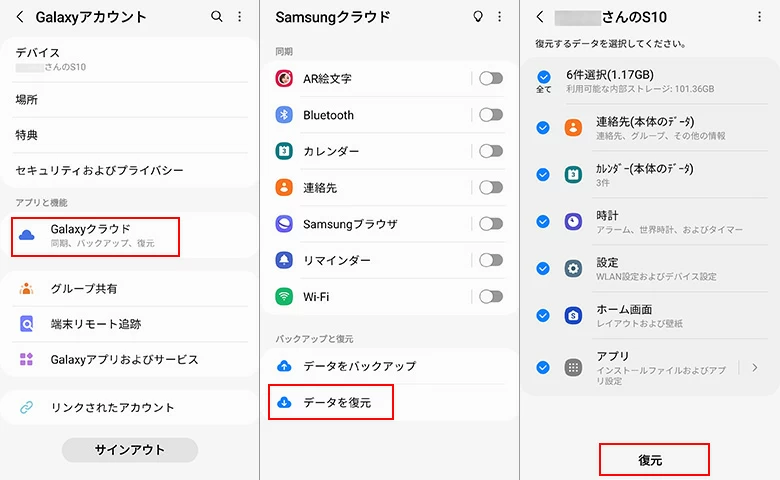Open the more options menu in Samsungクラウド header
The width and height of the screenshot is (780, 480).
click(499, 17)
